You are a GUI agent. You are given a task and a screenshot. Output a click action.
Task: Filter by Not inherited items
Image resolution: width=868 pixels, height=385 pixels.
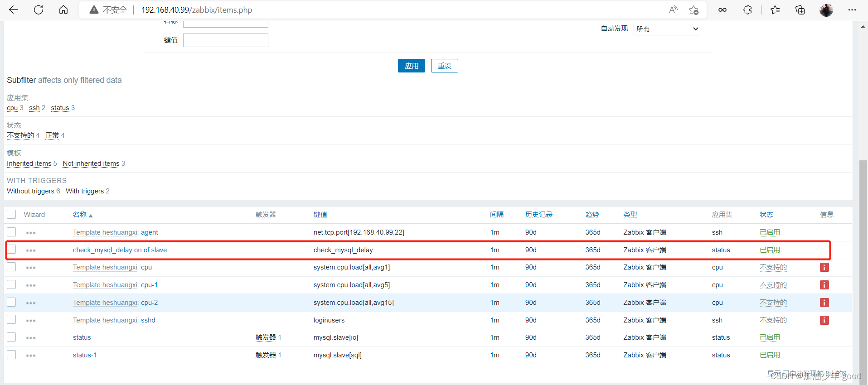click(x=91, y=164)
